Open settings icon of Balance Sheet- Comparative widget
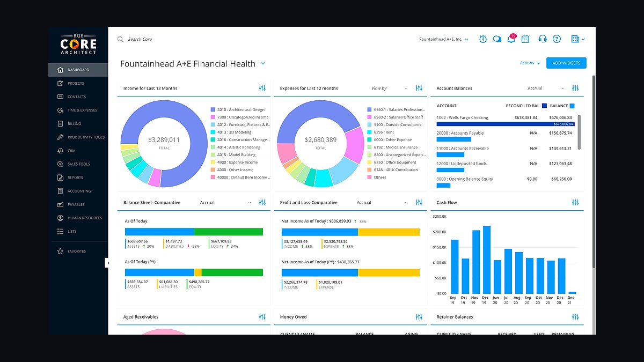Screen dimensions: 644x362 (x=262, y=202)
